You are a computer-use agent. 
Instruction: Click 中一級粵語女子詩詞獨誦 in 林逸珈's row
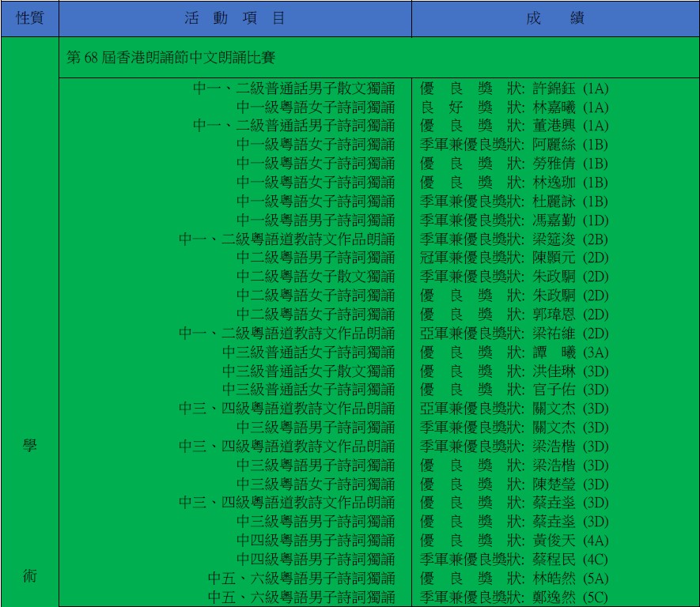[316, 183]
